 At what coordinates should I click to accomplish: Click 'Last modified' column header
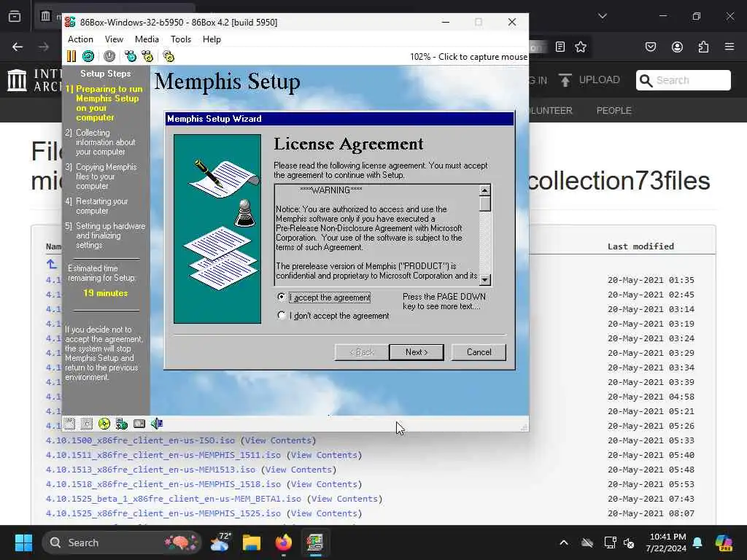(x=640, y=246)
